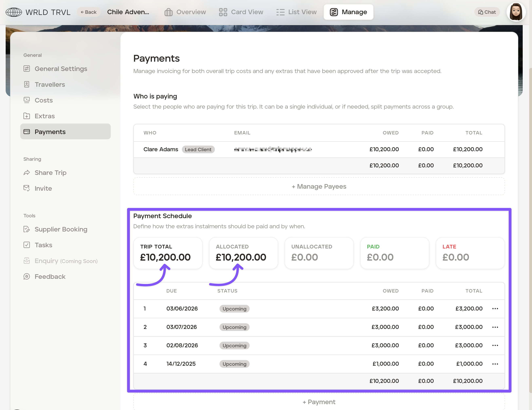Click the Travellers sidebar icon
The image size is (532, 410).
click(26, 85)
